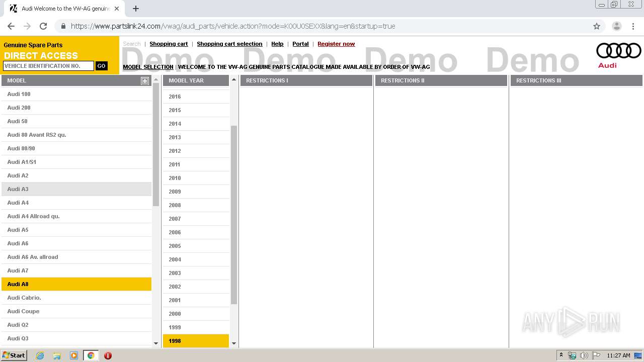Bookmark this page with the star icon

597,26
